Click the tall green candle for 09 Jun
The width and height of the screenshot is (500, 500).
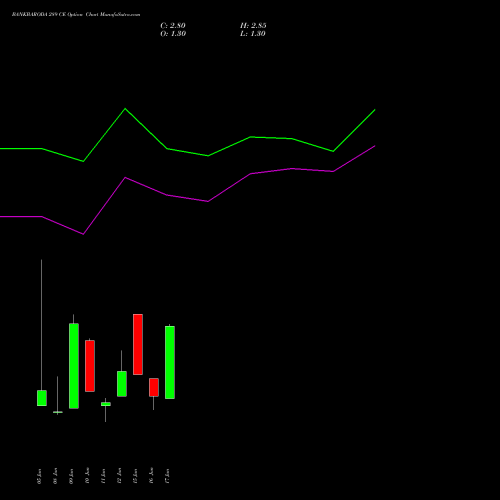(74, 366)
